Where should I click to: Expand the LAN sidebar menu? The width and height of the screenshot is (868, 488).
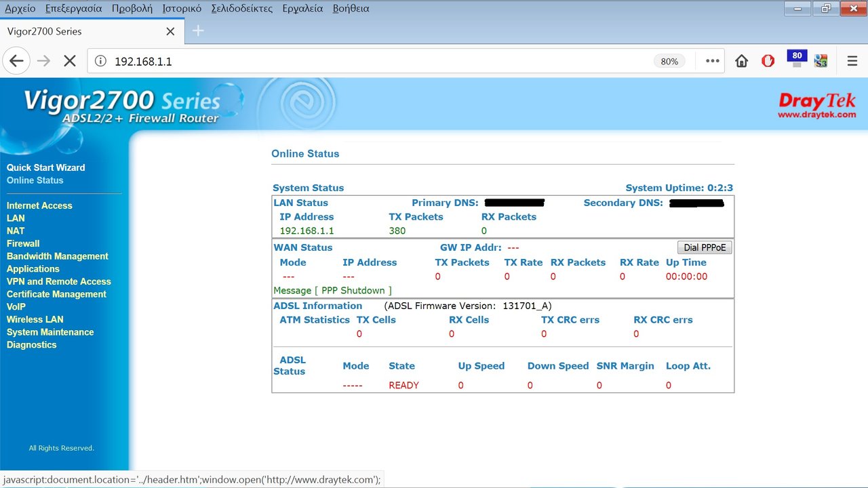(16, 218)
